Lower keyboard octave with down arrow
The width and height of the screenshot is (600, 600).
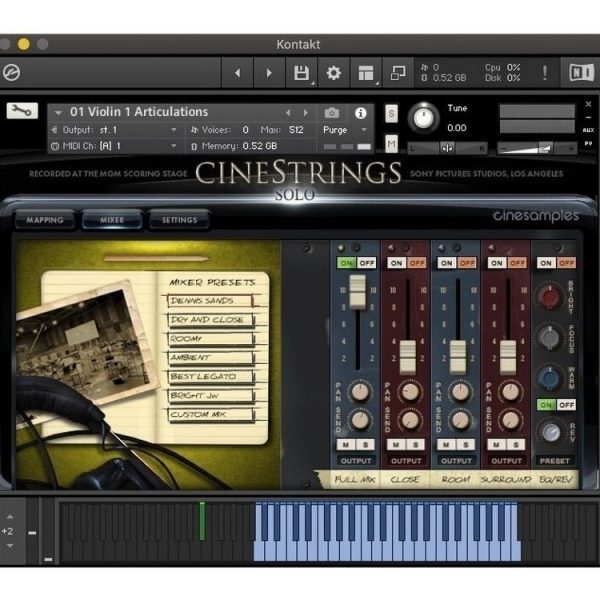point(10,546)
